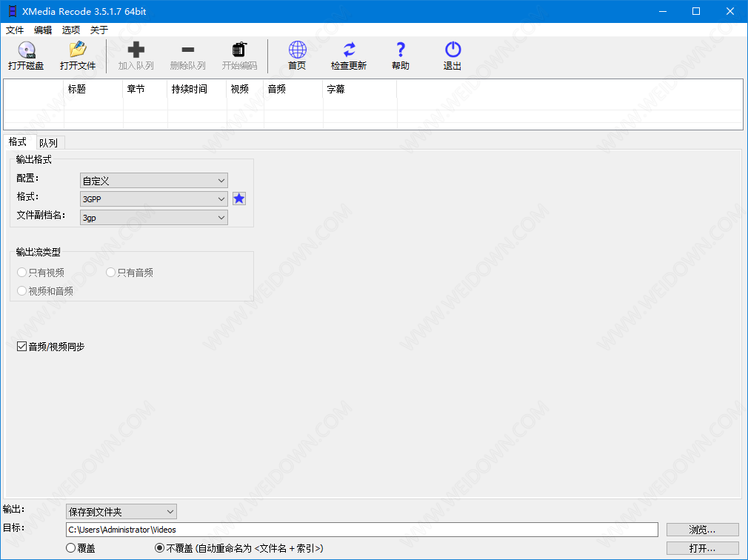The image size is (748, 560).
Task: Open the Home page (首页) globe icon
Action: click(297, 51)
